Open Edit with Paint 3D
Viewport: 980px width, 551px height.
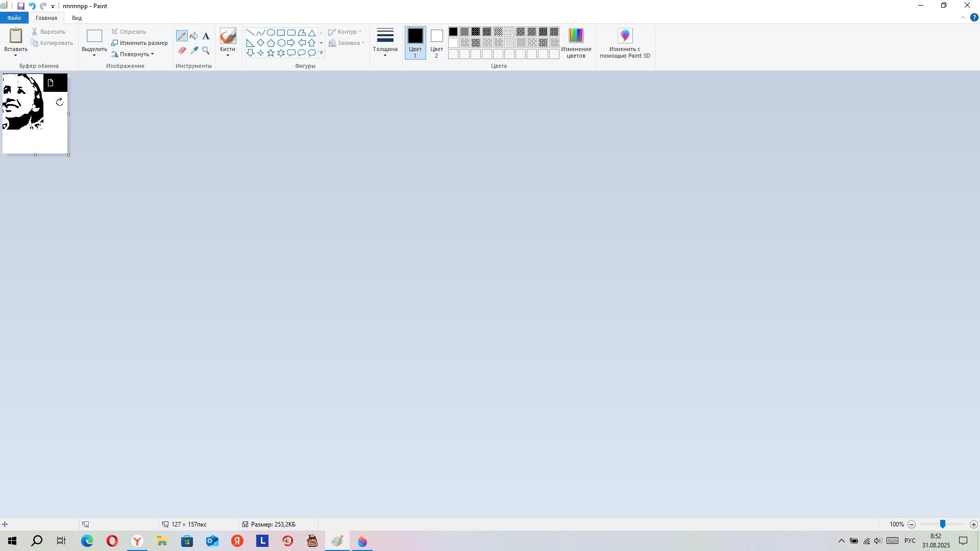tap(625, 43)
